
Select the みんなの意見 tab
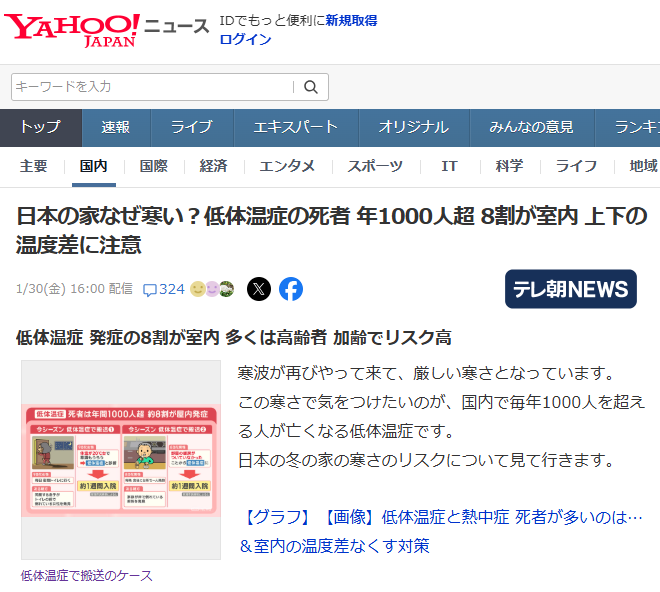(x=531, y=127)
